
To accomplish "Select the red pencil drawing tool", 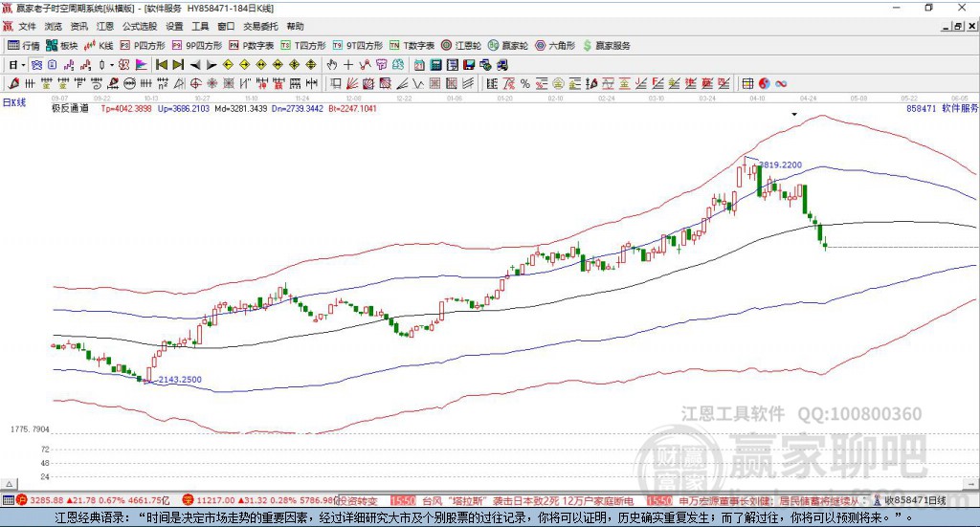I will tap(13, 83).
